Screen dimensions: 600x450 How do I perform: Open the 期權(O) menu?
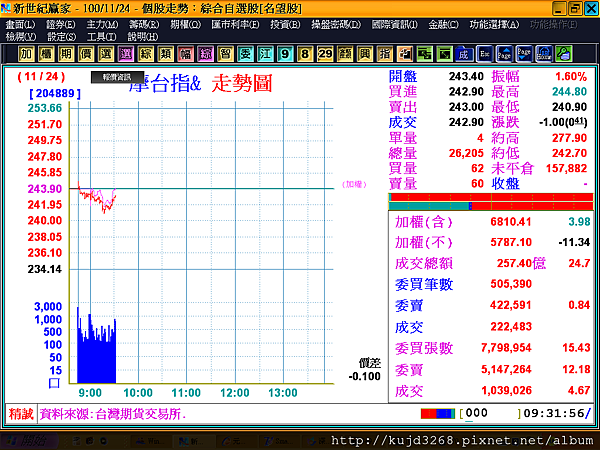point(186,25)
